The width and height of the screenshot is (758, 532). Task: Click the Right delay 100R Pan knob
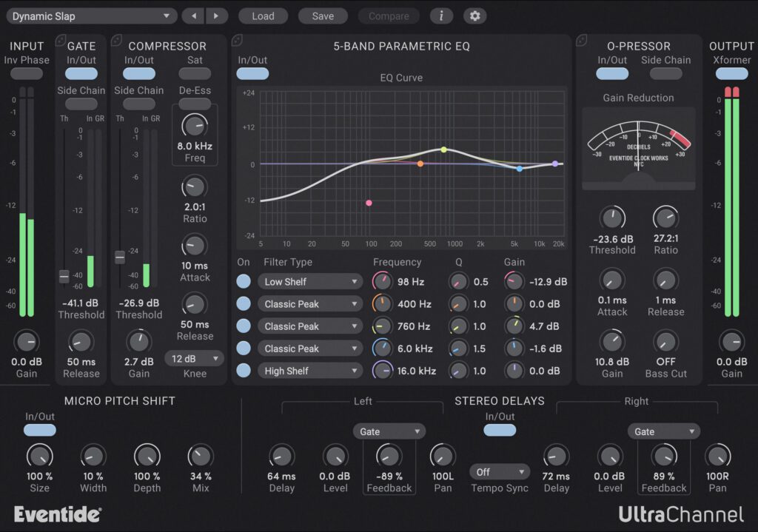coord(717,456)
